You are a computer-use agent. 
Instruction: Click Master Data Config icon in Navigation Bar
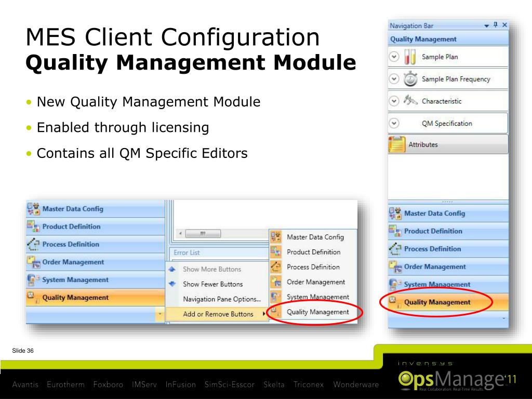click(395, 214)
